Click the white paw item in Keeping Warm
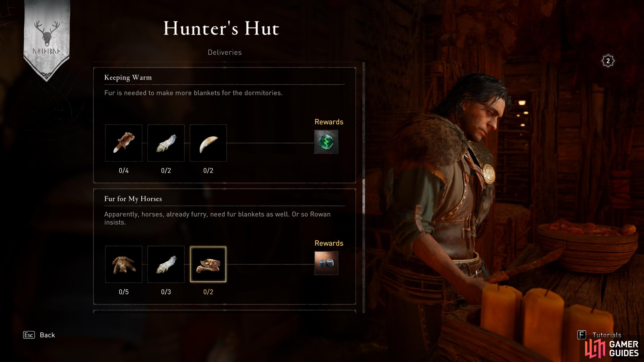Image resolution: width=644 pixels, height=362 pixels. pyautogui.click(x=166, y=143)
